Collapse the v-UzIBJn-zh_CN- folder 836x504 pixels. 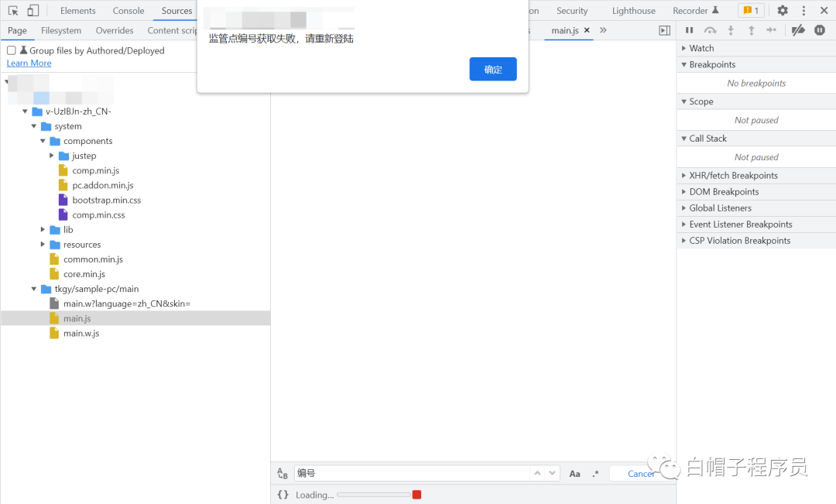click(x=25, y=111)
